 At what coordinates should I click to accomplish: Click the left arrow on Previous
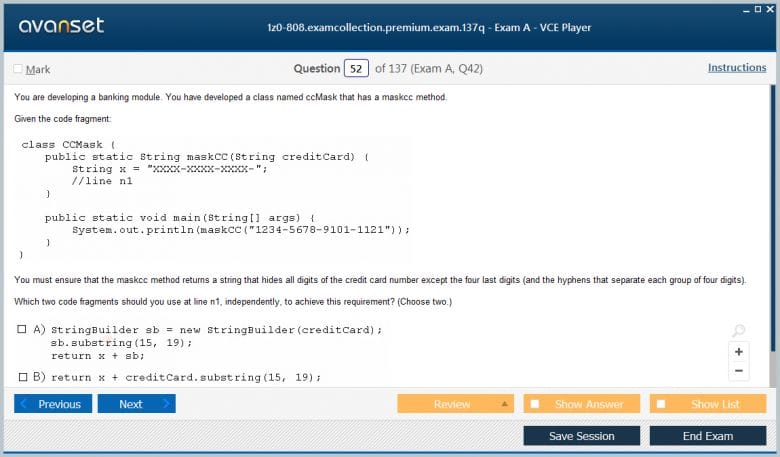coord(23,404)
